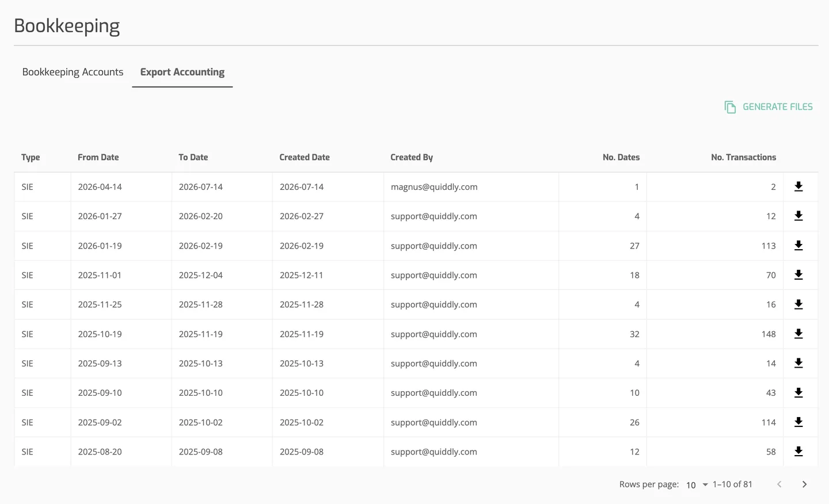The width and height of the screenshot is (829, 504).
Task: Open the rows per page dropdown
Action: click(x=697, y=485)
